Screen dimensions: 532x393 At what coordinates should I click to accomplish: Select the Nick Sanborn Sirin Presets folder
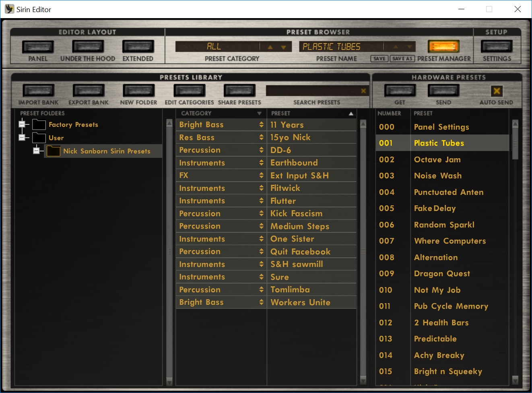click(103, 151)
